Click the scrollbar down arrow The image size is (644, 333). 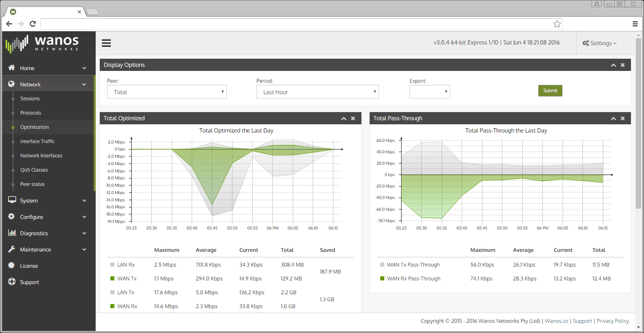(638, 327)
